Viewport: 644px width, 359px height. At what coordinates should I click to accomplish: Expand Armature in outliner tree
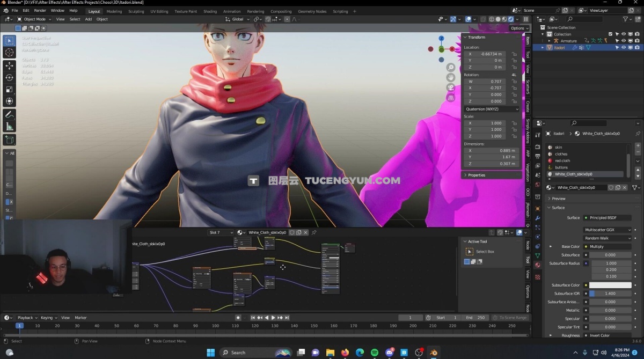click(x=549, y=41)
